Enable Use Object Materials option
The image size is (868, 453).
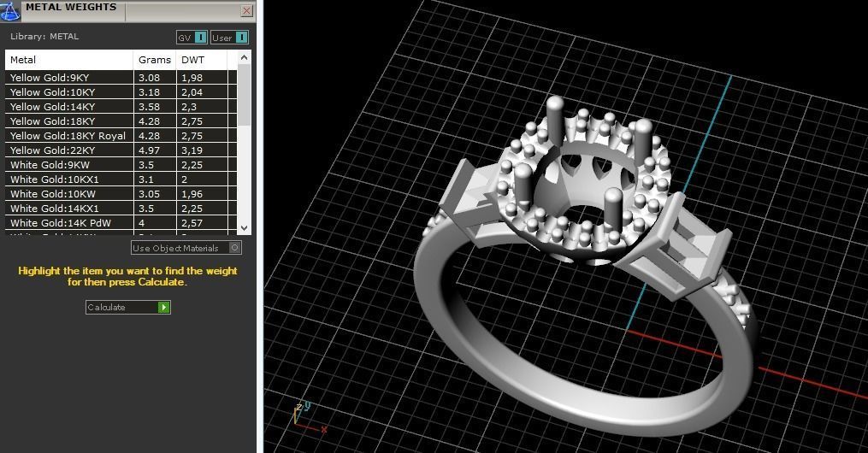[x=186, y=248]
